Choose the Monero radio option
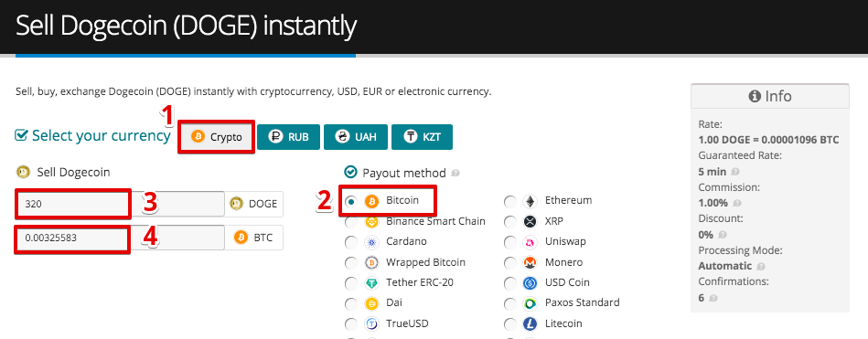 pyautogui.click(x=510, y=262)
